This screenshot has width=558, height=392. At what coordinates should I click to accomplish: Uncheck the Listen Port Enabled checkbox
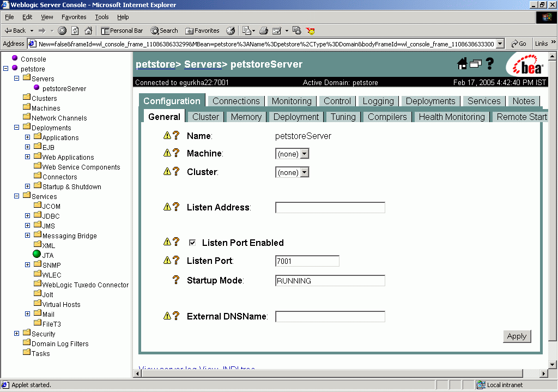coord(192,243)
